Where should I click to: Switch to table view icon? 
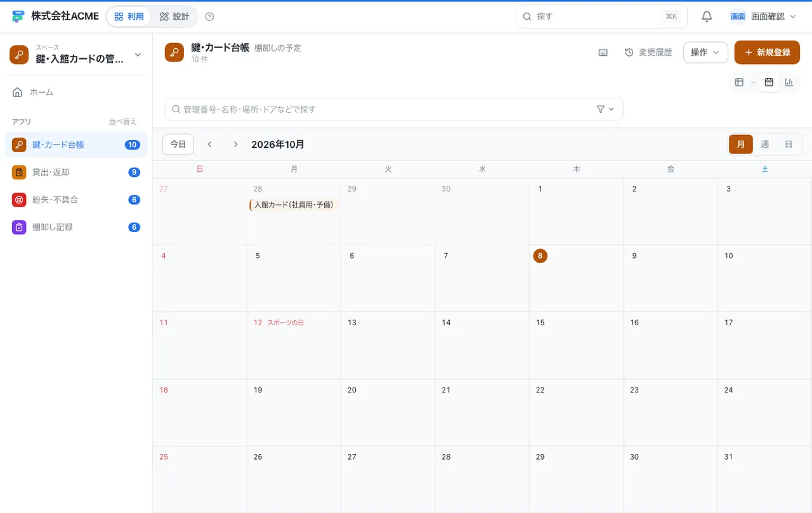[x=739, y=82]
